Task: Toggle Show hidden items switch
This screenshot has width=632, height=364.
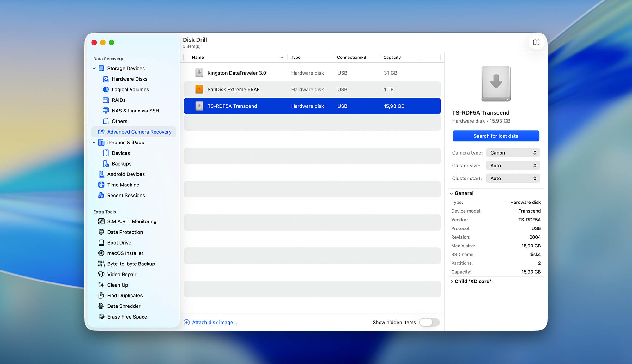Action: (429, 322)
